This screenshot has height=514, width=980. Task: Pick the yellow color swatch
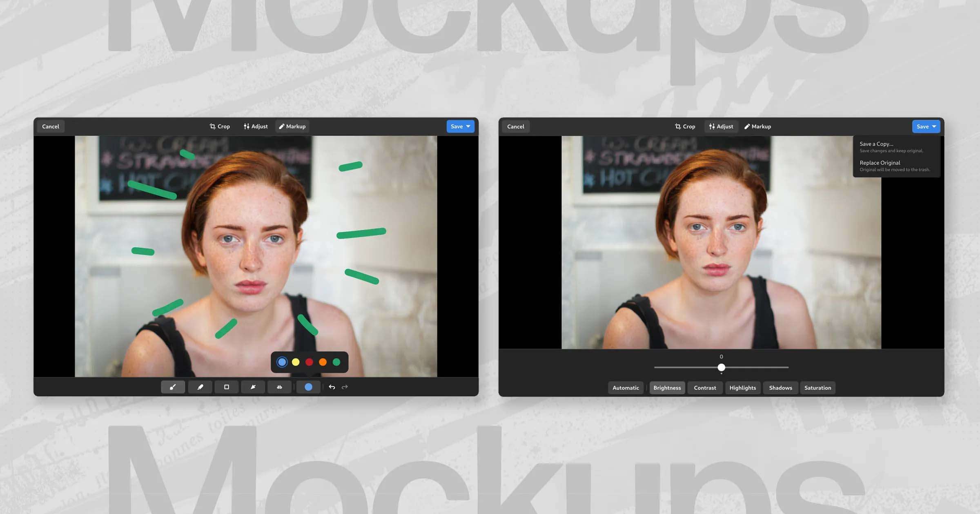[x=296, y=362]
